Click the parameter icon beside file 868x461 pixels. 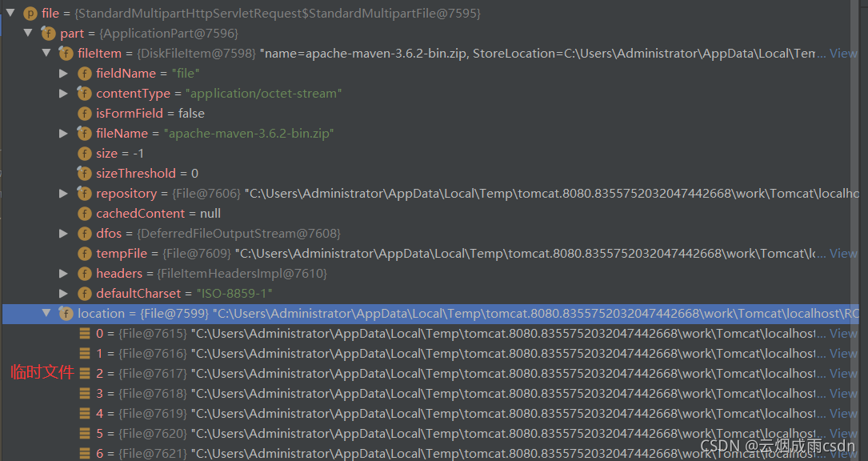[x=30, y=14]
